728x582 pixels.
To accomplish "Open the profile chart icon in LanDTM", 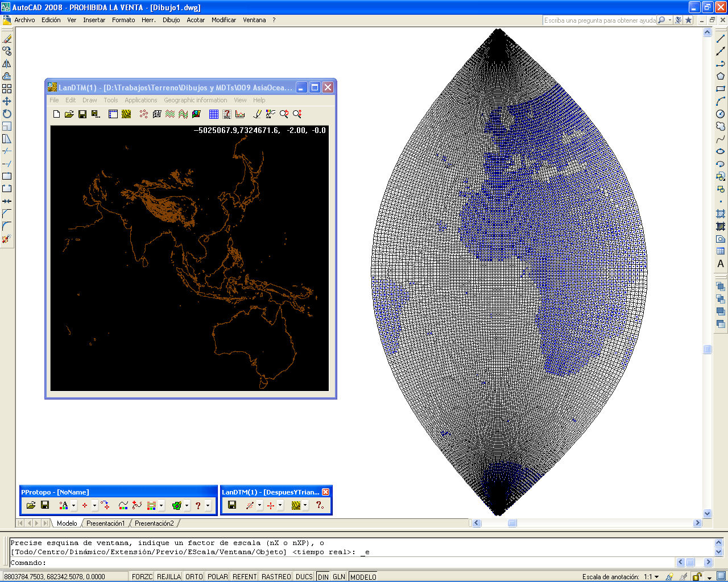I will [240, 114].
